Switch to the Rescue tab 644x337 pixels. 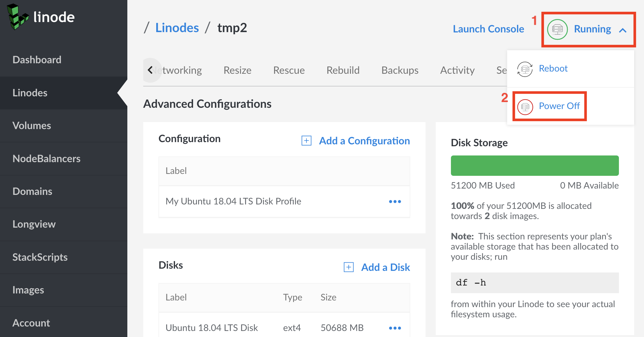pos(289,70)
